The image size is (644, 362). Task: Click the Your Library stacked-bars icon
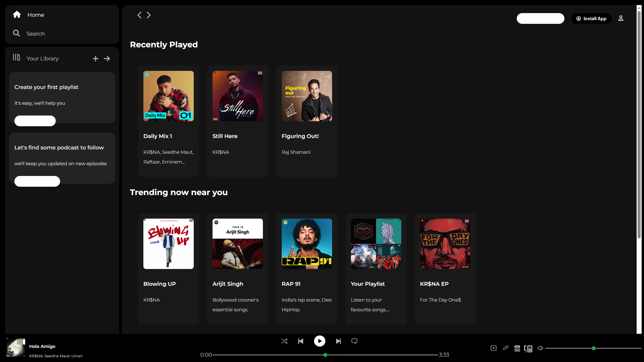coord(16,57)
